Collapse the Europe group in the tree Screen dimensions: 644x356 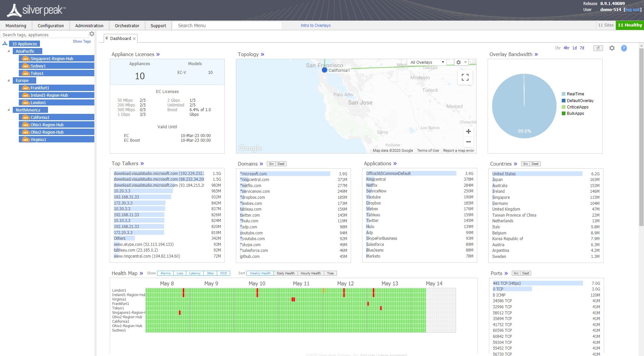(x=9, y=80)
